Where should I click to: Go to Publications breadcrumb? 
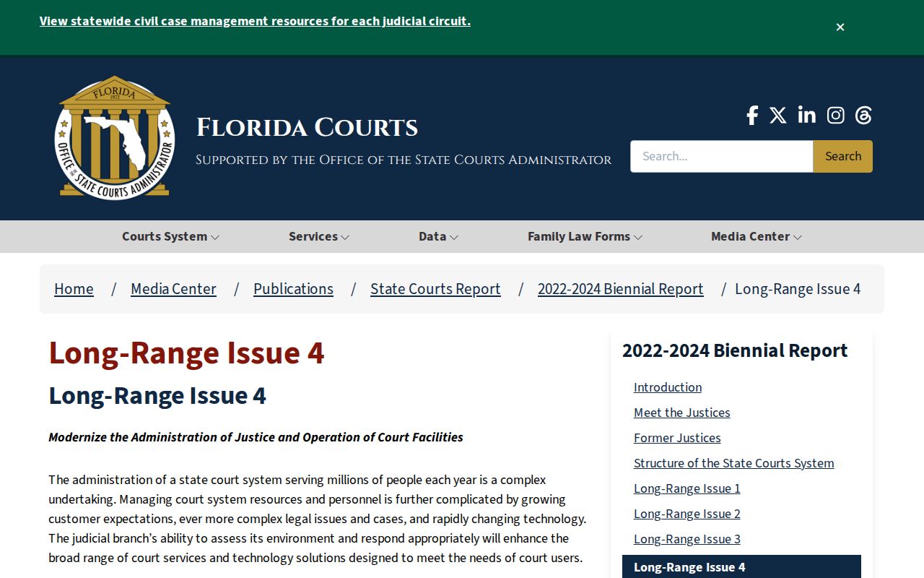tap(293, 289)
